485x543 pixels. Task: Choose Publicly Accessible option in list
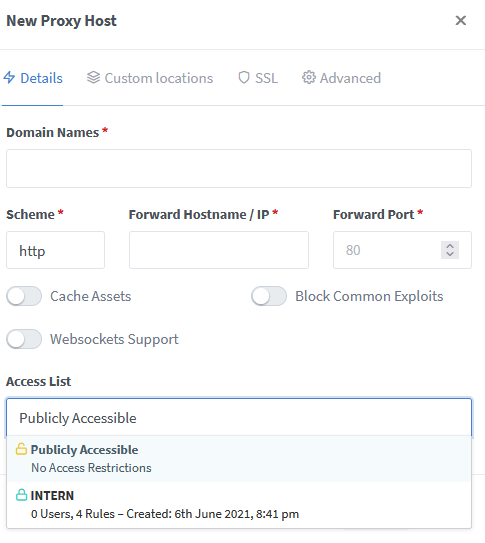239,459
